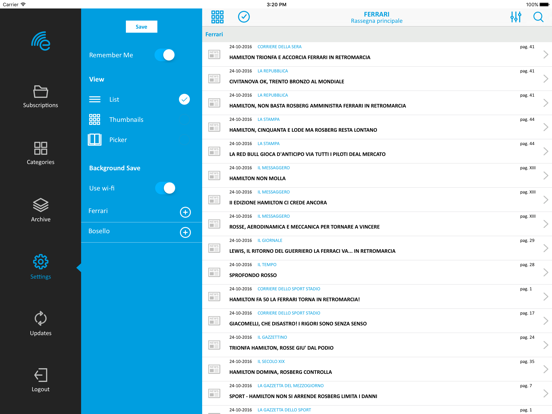Tap the List view label
Image resolution: width=552 pixels, height=414 pixels.
tap(114, 100)
